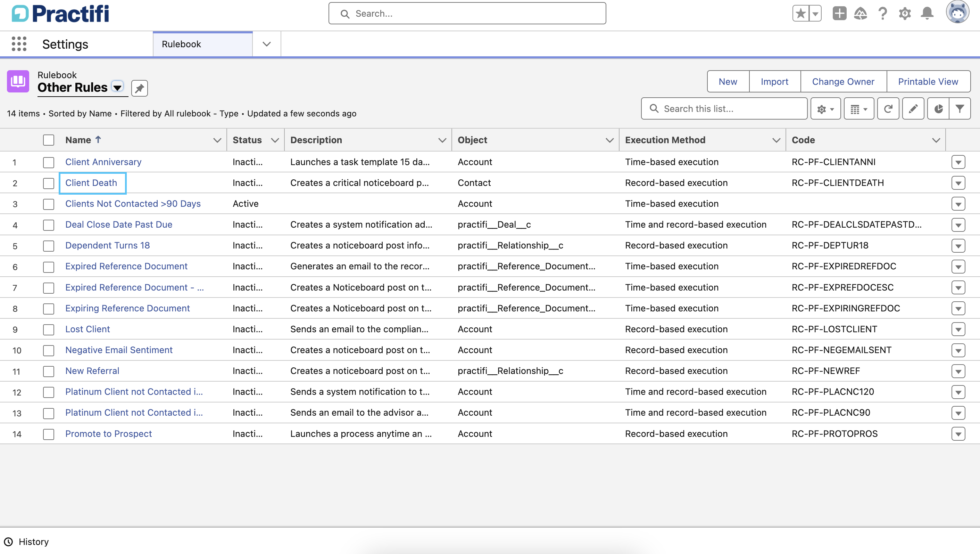Open List View Controls gear menu
Image resolution: width=980 pixels, height=554 pixels.
[x=825, y=109]
